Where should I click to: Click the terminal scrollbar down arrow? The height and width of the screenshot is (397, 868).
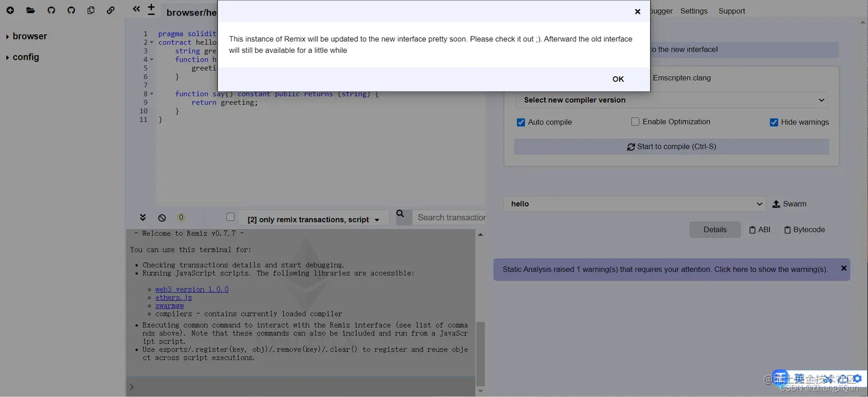tap(480, 391)
